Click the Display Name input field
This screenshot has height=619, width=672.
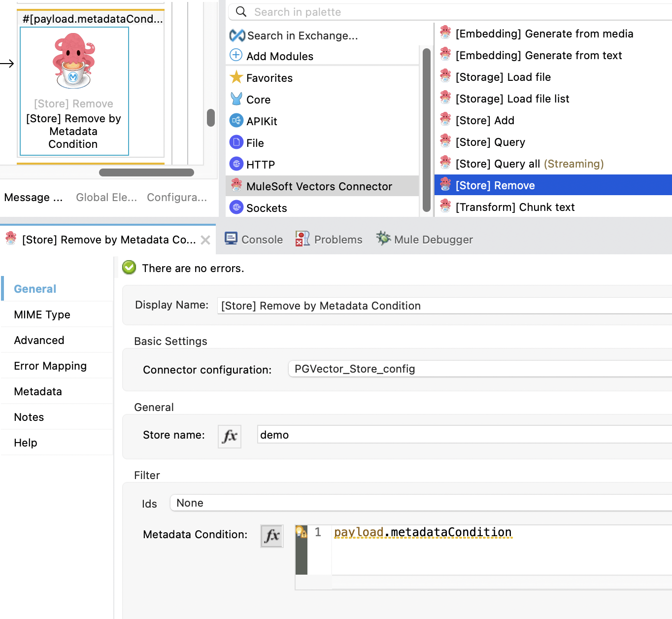click(x=444, y=306)
